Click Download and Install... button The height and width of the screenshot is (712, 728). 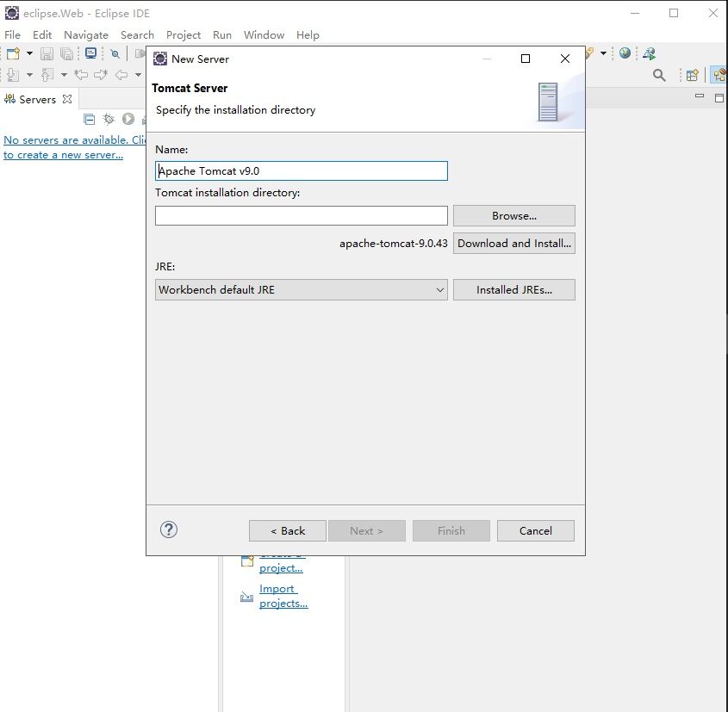coord(514,244)
